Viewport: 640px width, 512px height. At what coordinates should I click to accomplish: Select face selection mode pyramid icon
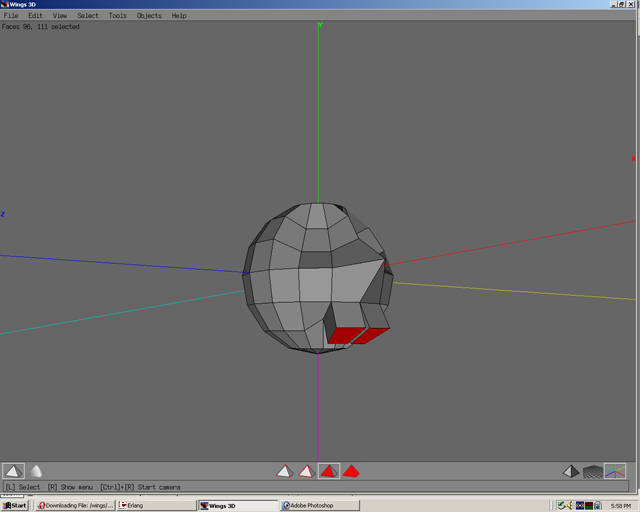click(x=328, y=471)
